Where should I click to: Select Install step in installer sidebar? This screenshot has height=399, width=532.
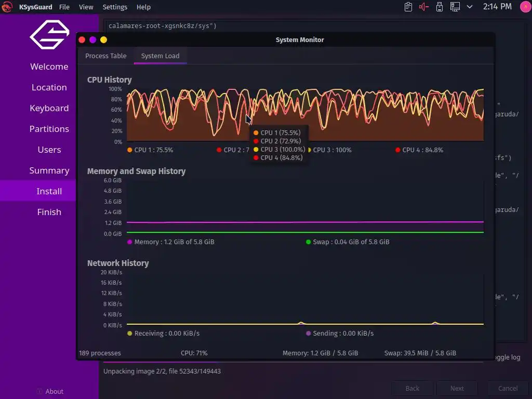(x=49, y=191)
